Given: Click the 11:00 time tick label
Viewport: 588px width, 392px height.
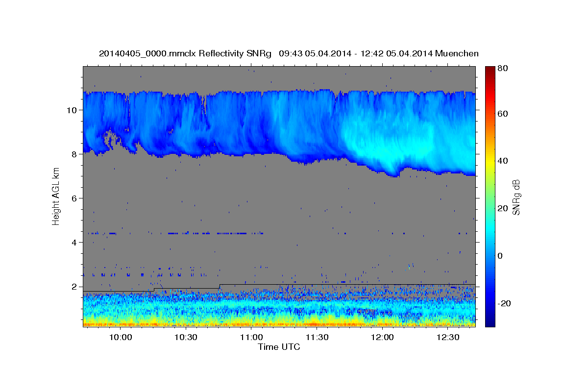Looking at the screenshot, I should point(251,338).
